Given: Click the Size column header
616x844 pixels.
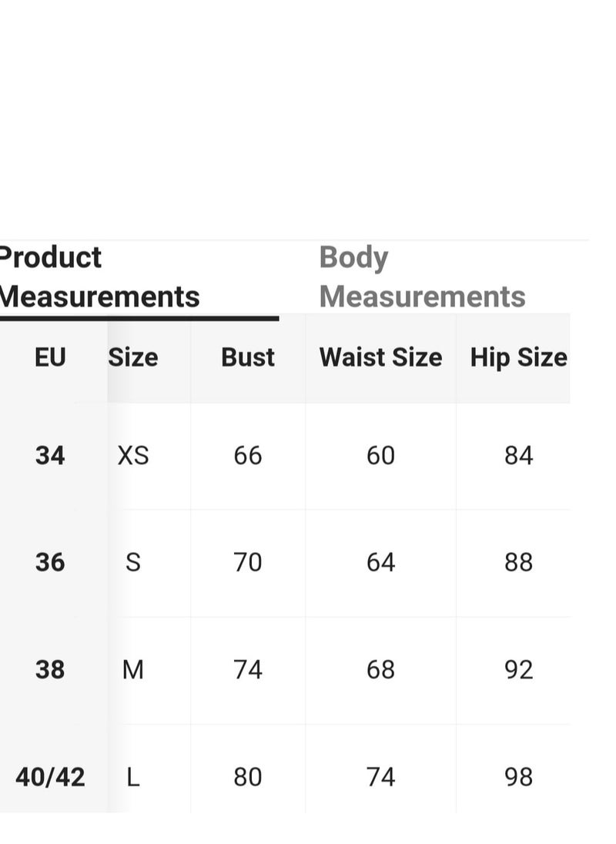Looking at the screenshot, I should tap(133, 357).
